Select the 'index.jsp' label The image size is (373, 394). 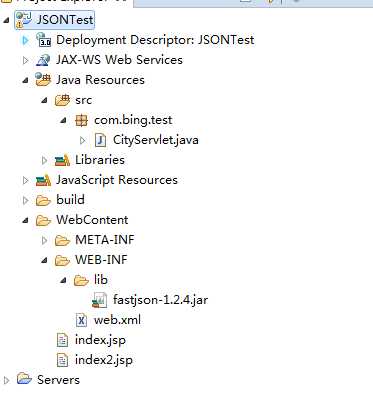pyautogui.click(x=101, y=340)
